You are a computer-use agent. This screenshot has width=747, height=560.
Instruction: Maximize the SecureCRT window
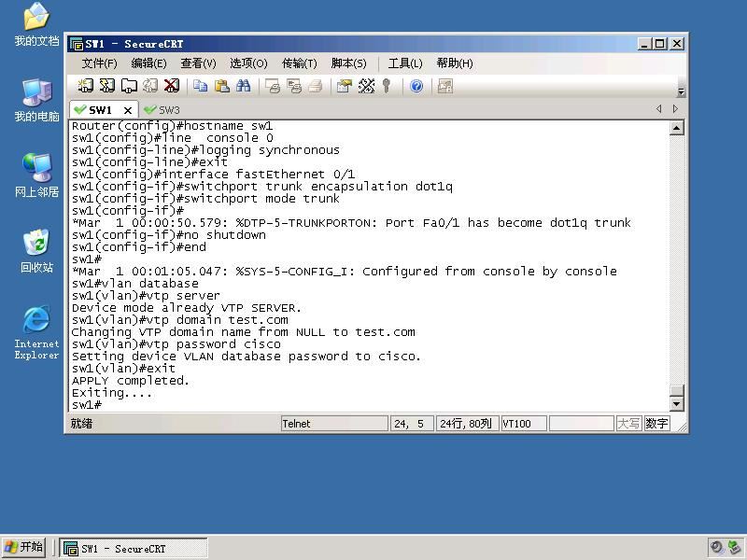[660, 44]
